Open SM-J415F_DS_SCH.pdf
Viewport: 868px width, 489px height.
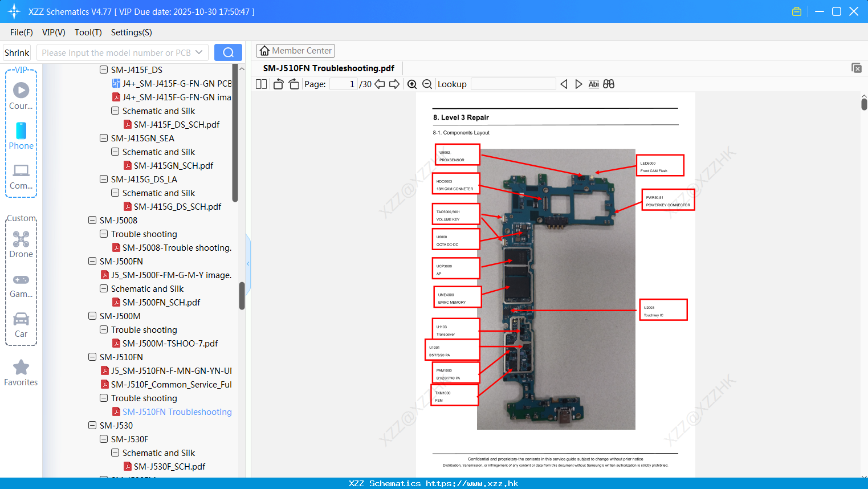tap(172, 124)
